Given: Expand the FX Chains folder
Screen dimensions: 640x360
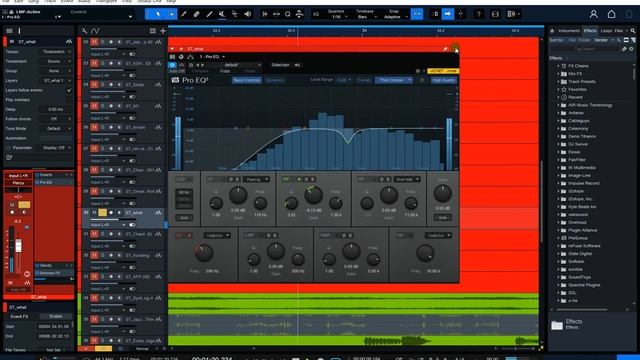Looking at the screenshot, I should [x=558, y=66].
